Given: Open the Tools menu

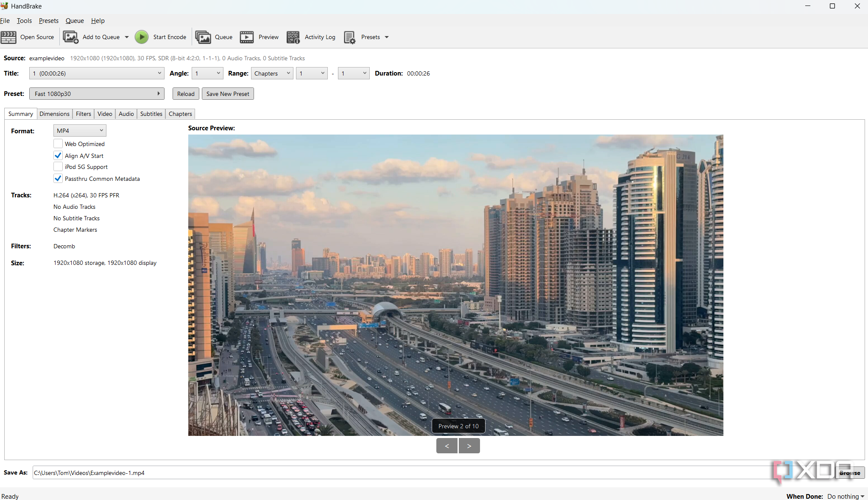Looking at the screenshot, I should [x=24, y=21].
